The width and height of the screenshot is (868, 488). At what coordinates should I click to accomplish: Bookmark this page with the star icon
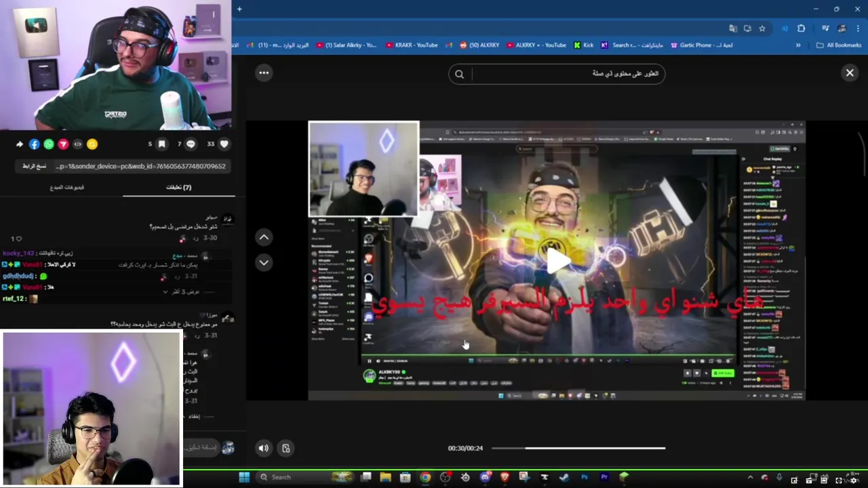coord(762,28)
